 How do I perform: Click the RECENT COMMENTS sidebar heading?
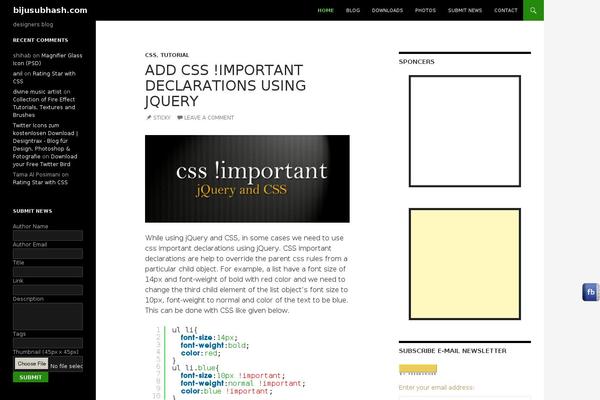[41, 40]
